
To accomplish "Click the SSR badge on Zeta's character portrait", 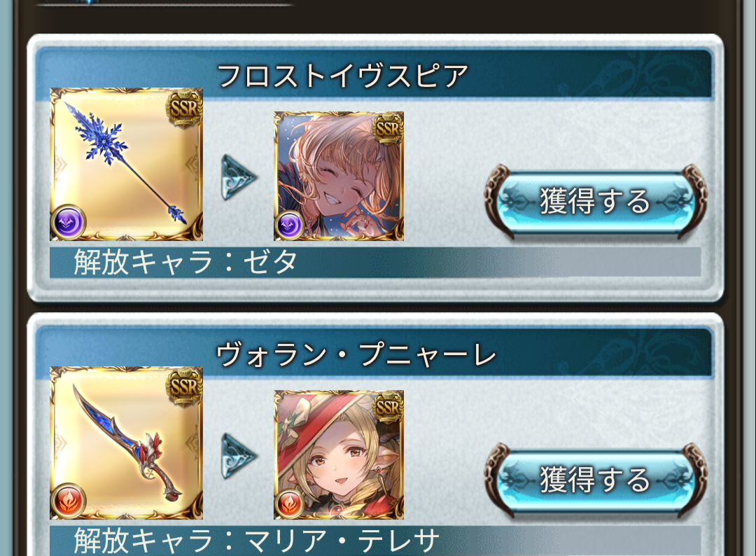I will (x=388, y=128).
